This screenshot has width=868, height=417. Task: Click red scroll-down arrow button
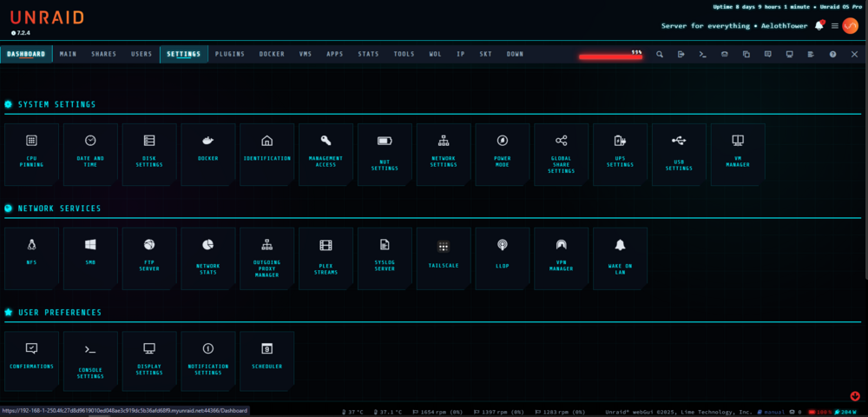pos(855,396)
